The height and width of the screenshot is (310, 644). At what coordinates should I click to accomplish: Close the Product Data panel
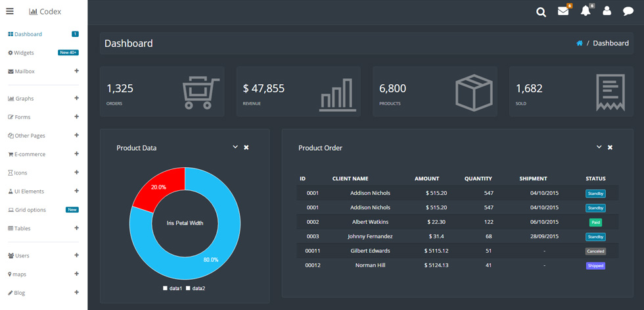[246, 147]
